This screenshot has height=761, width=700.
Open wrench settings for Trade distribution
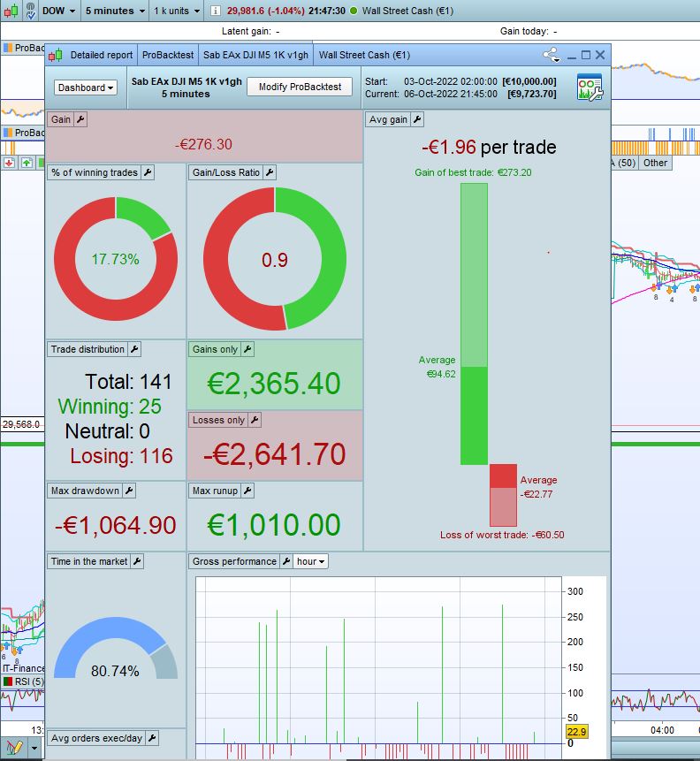click(134, 349)
